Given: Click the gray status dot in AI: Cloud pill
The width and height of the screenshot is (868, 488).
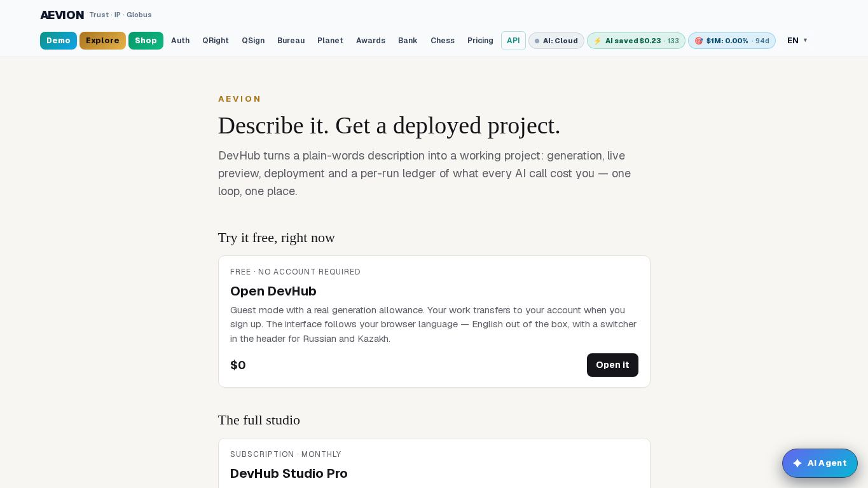Looking at the screenshot, I should (537, 41).
